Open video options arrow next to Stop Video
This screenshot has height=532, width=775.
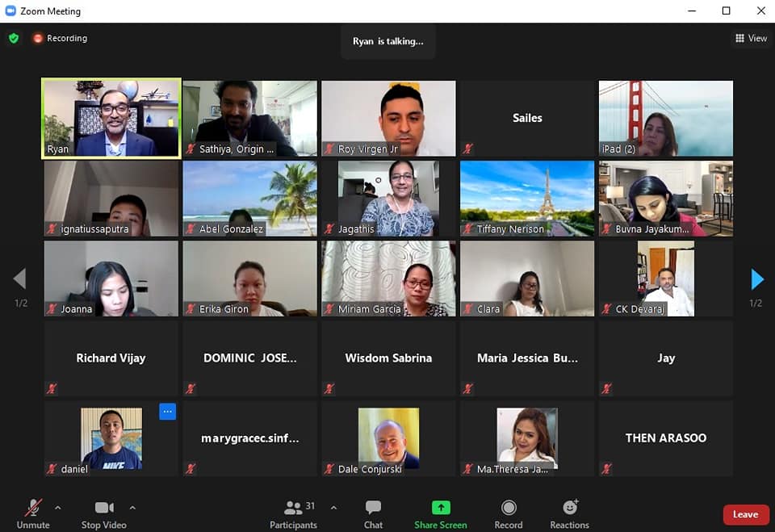(x=132, y=508)
